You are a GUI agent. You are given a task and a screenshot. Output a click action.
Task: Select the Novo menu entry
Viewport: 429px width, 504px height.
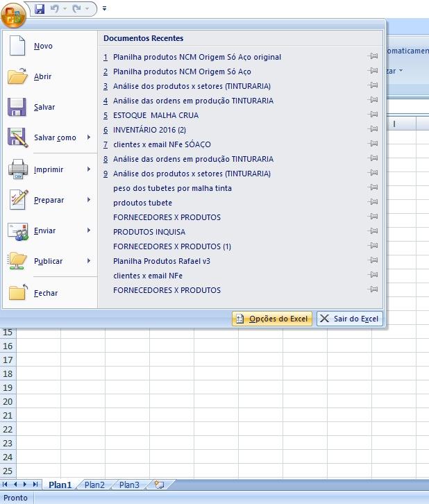[50, 46]
